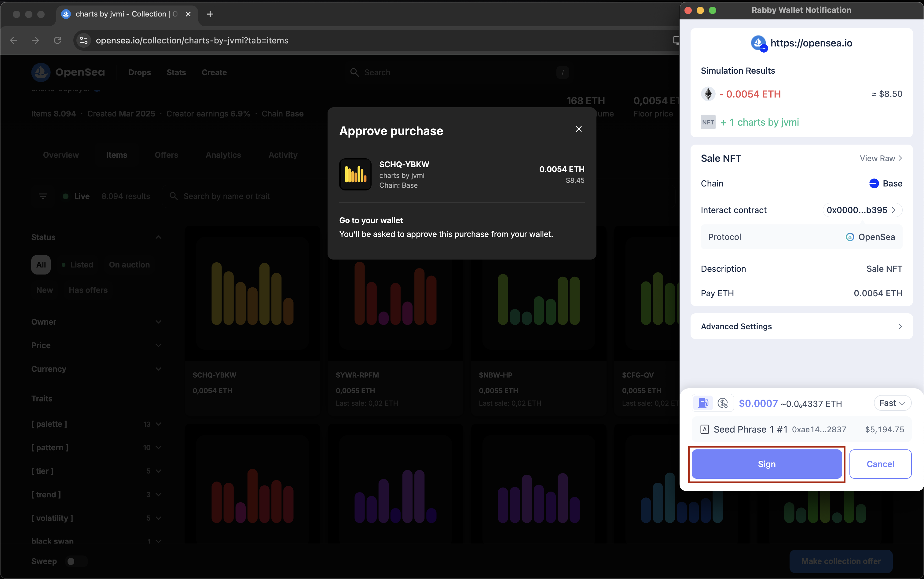Image resolution: width=924 pixels, height=579 pixels.
Task: Select the Has offers status filter
Action: [x=88, y=290]
